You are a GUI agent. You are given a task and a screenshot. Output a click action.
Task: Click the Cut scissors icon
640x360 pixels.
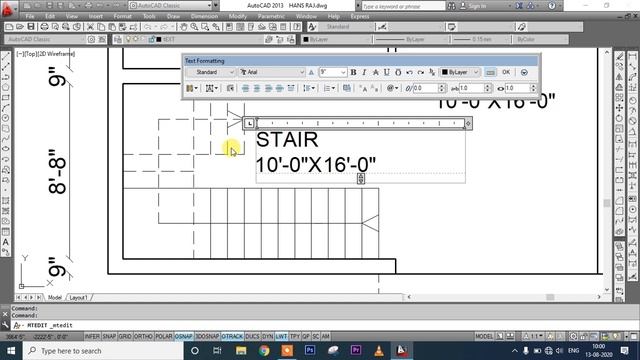(90, 27)
